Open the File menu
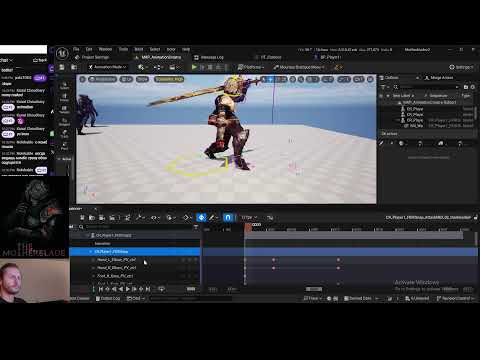Screen dimensions: 480x360 [x=76, y=49]
